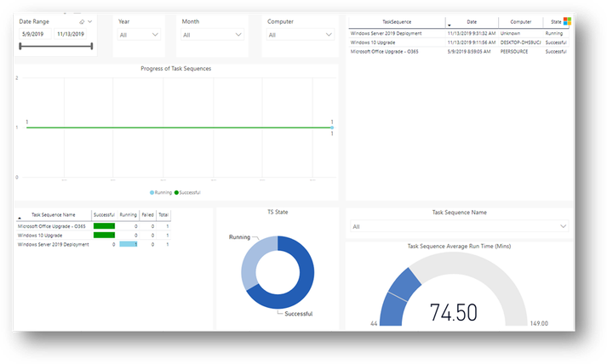607x364 pixels.
Task: Select the Windows Server 2019 Deployment row in top table
Action: (459, 33)
